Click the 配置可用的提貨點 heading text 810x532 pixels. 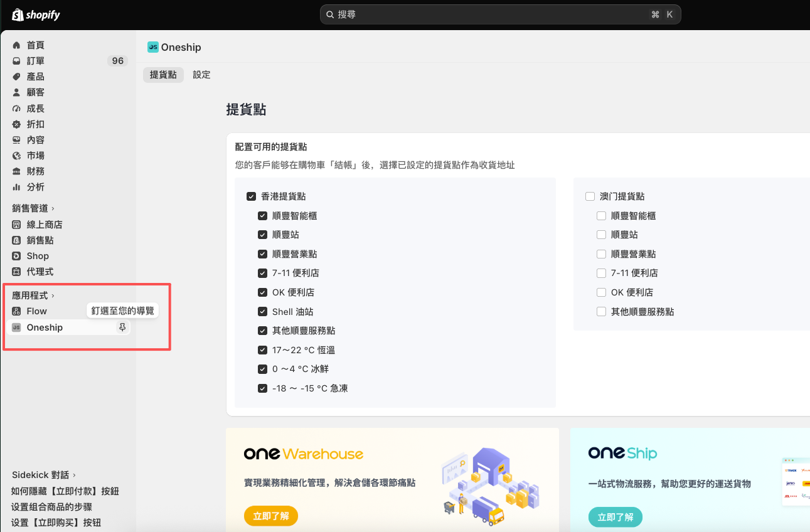coord(271,147)
